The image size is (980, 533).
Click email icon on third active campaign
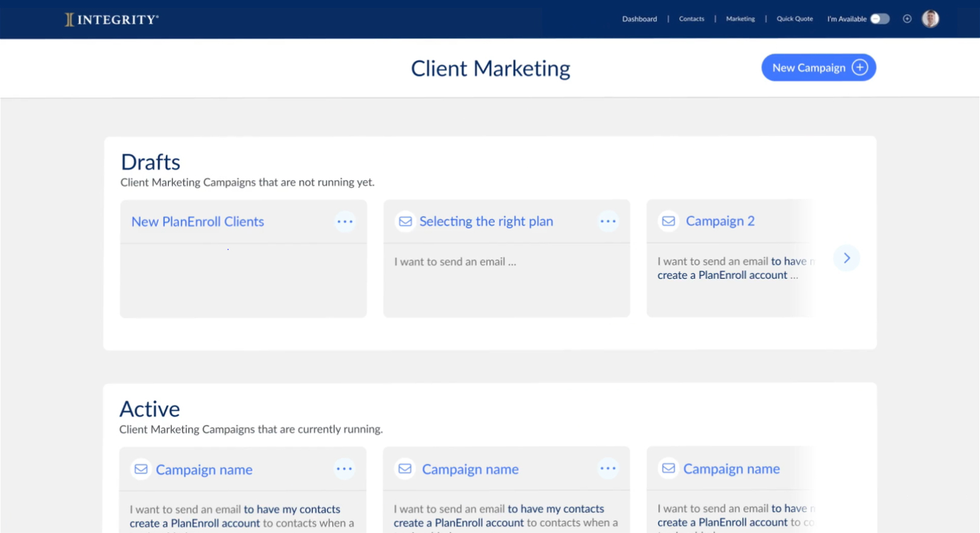point(668,468)
